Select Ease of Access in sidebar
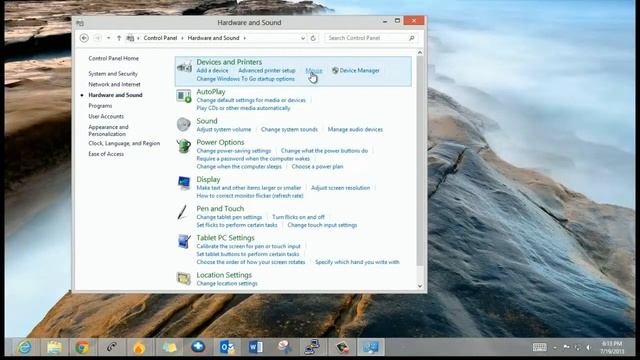This screenshot has width=640, height=360. pyautogui.click(x=106, y=154)
